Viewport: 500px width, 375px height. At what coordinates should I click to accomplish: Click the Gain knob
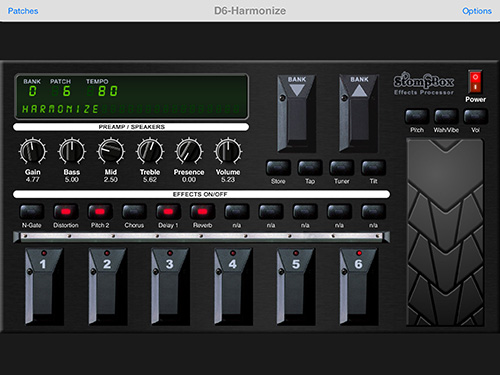click(x=33, y=151)
